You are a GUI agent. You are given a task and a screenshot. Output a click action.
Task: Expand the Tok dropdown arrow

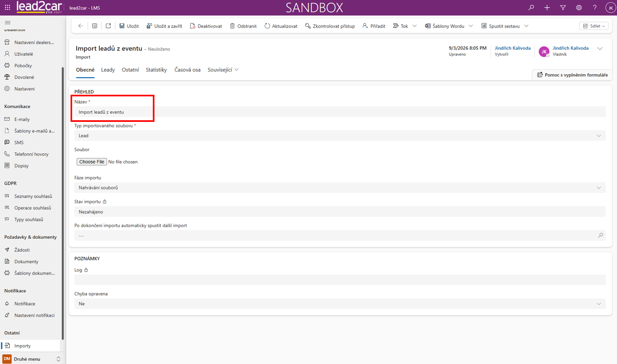point(414,26)
